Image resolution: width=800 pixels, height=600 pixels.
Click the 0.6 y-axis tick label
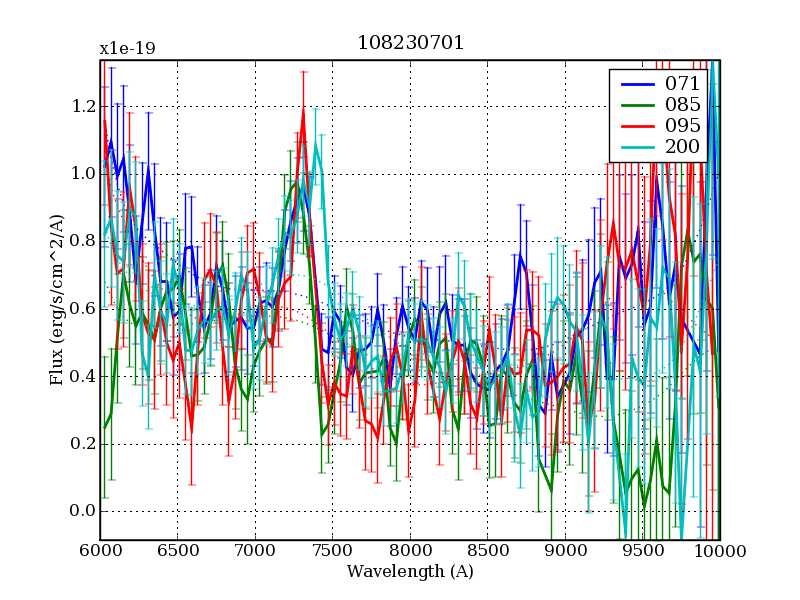83,309
